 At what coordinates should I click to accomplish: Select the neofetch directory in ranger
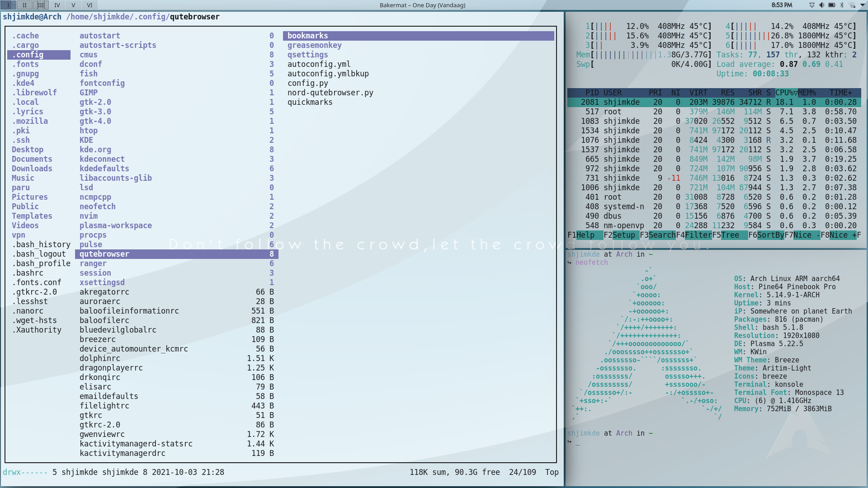(177, 206)
